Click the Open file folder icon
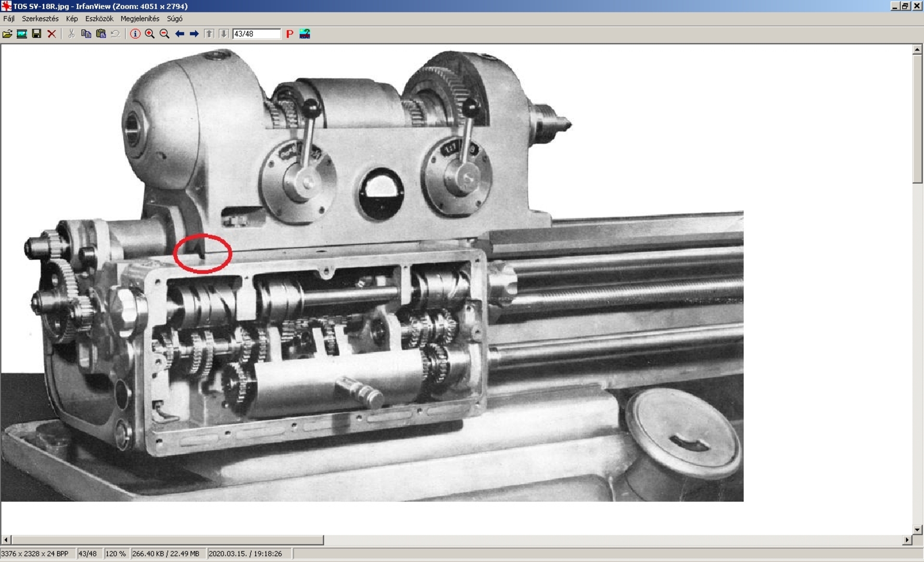This screenshot has height=562, width=924. [7, 34]
